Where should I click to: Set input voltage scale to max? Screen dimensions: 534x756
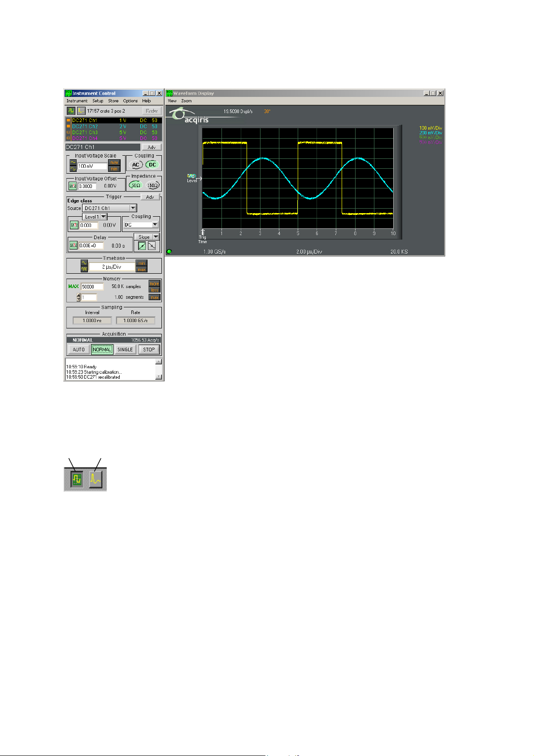point(114,163)
